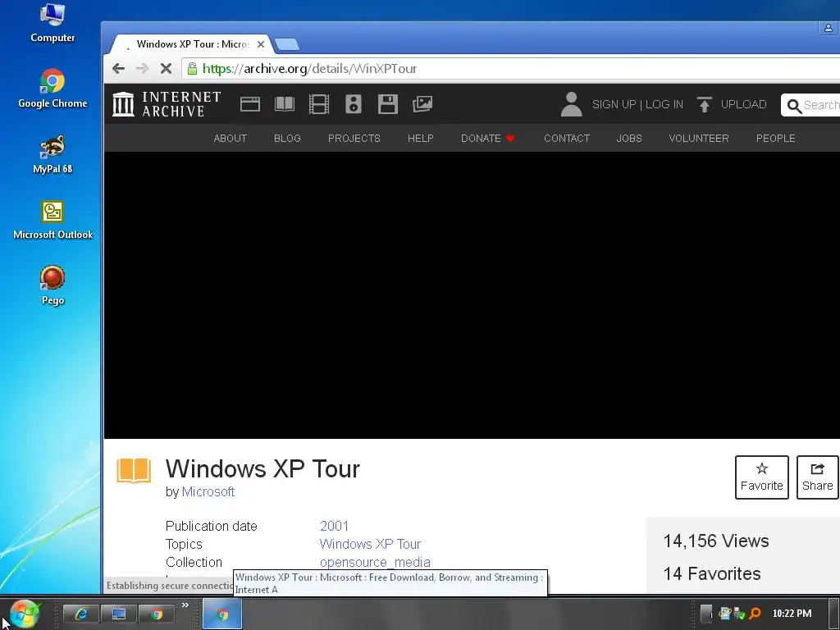Open the Audio speaker icon
840x630 pixels.
(x=353, y=104)
